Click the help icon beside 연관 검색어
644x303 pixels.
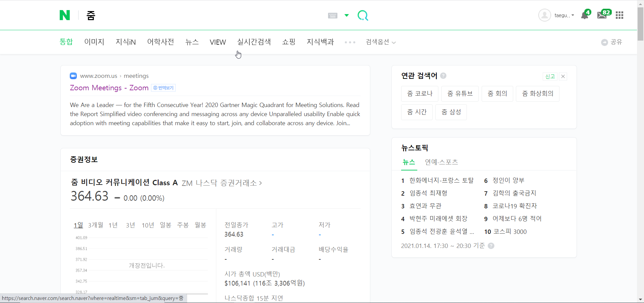pos(443,76)
